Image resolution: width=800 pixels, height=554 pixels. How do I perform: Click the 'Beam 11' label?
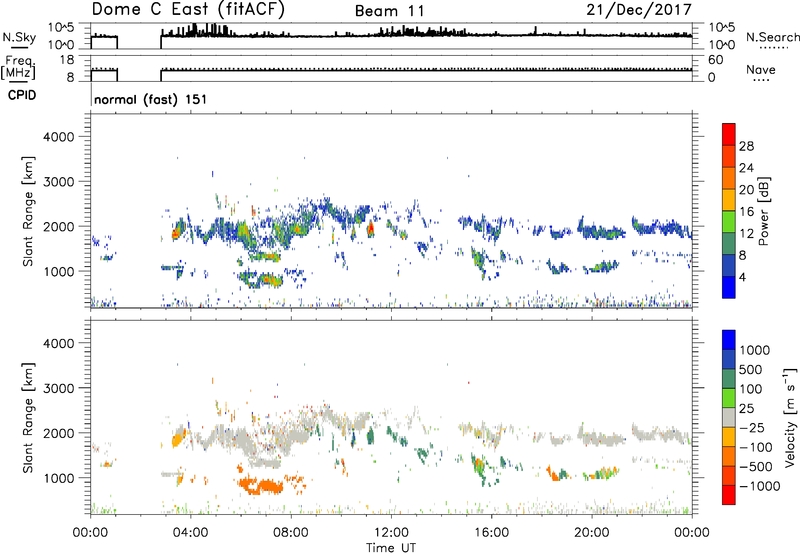click(x=389, y=11)
